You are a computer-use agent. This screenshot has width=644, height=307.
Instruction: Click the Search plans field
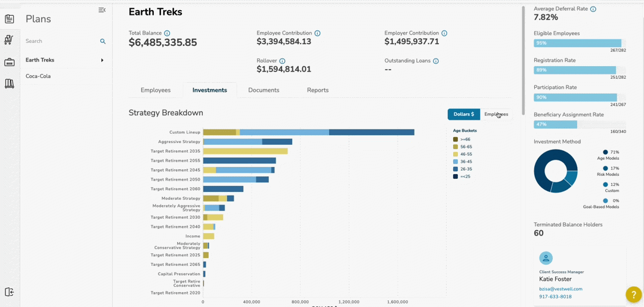point(61,42)
